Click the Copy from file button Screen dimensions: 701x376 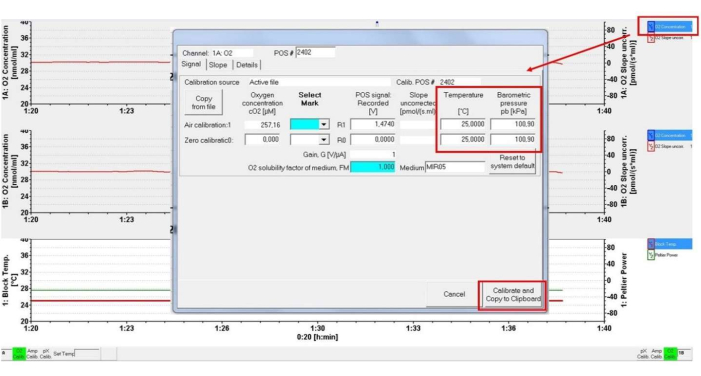point(204,103)
